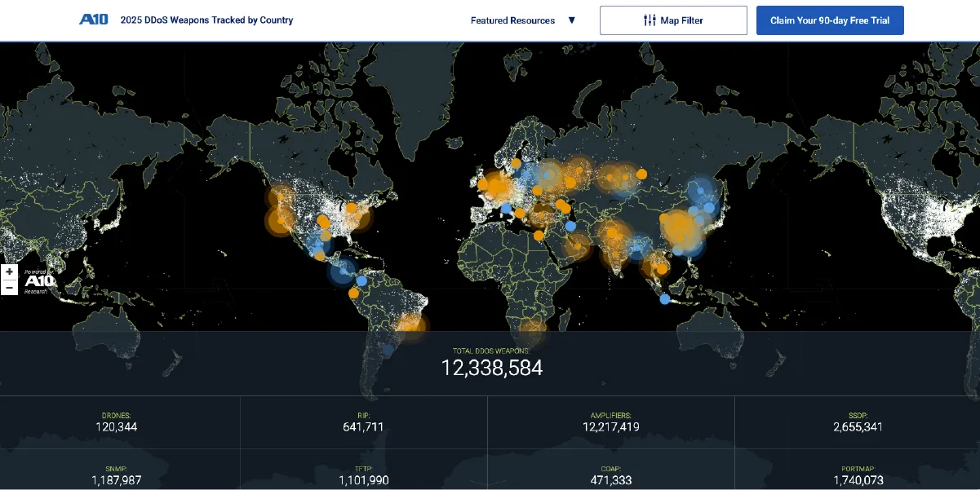Image resolution: width=980 pixels, height=490 pixels.
Task: Select the RIP statistic tile
Action: tap(364, 422)
